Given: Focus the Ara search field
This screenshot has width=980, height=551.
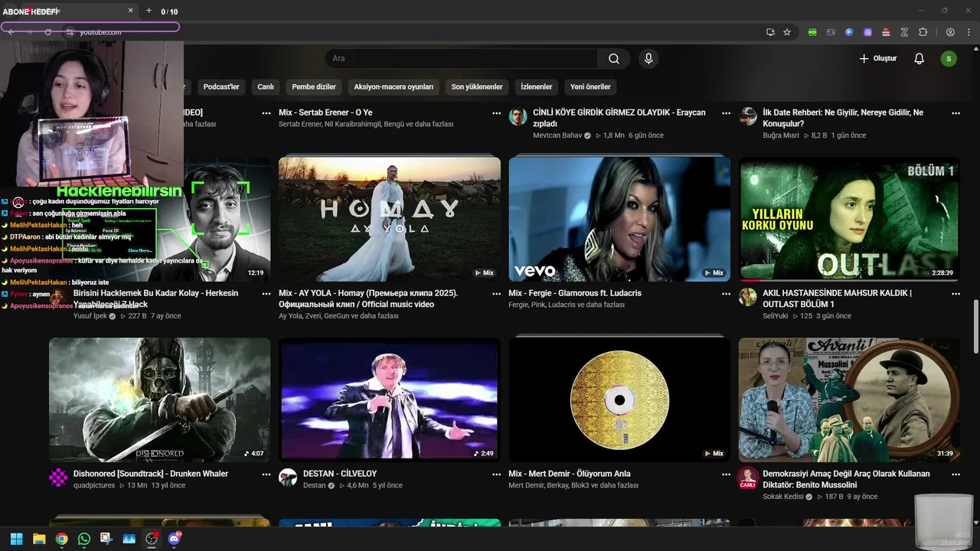Looking at the screenshot, I should pos(462,59).
